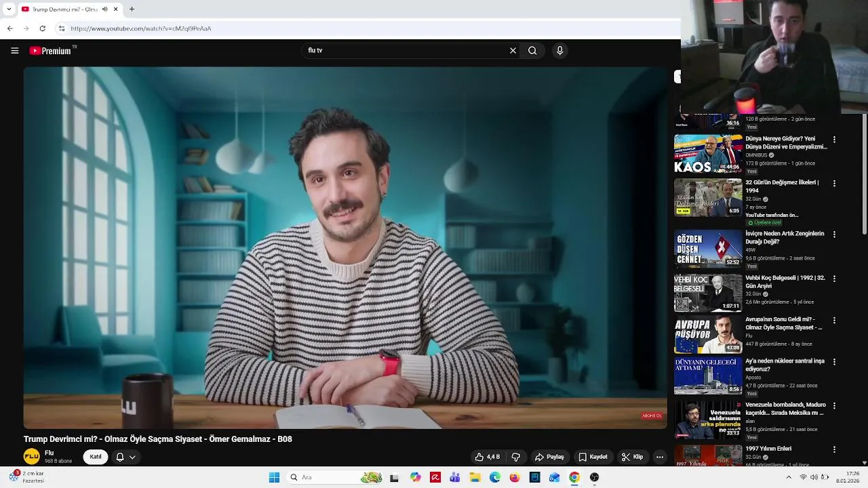Open '1997 Yılının Enleri' video title

[x=768, y=449]
